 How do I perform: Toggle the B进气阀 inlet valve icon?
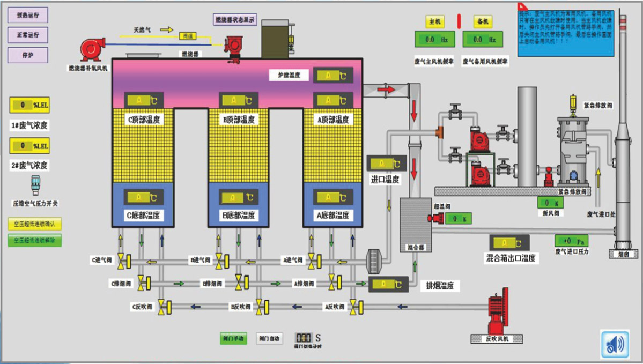click(x=222, y=261)
